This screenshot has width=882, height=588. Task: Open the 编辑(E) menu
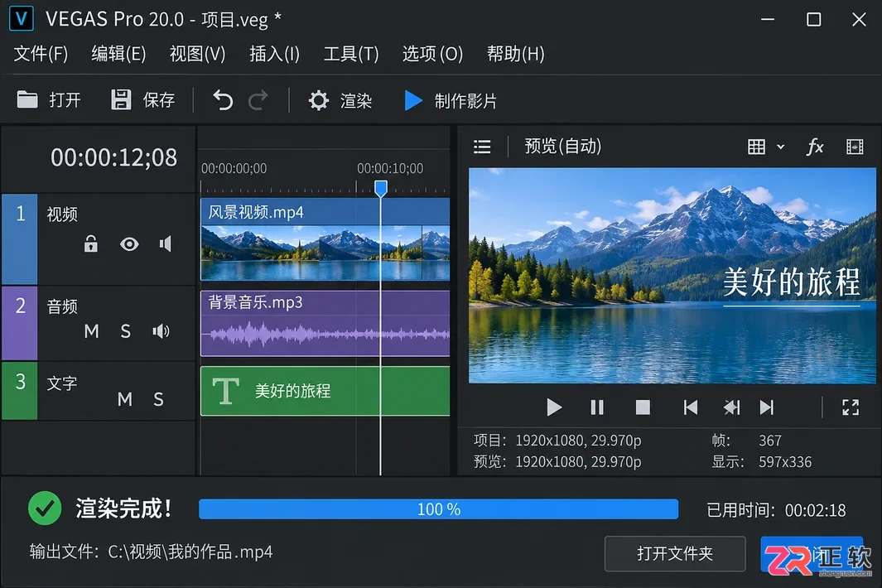click(x=118, y=54)
